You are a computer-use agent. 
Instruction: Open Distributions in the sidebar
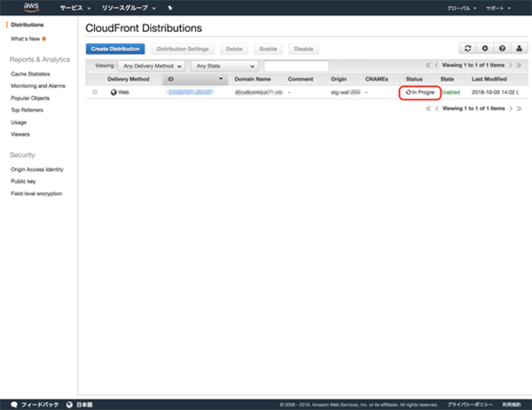point(27,25)
